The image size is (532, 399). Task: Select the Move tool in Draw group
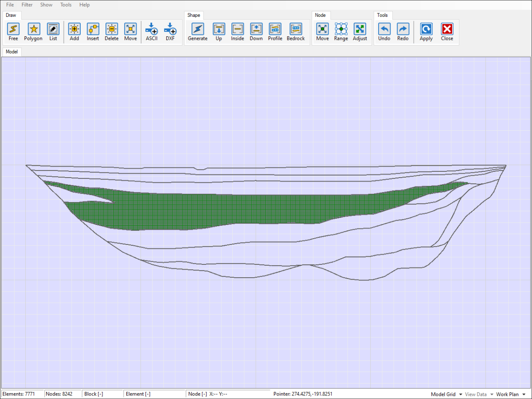pos(130,32)
